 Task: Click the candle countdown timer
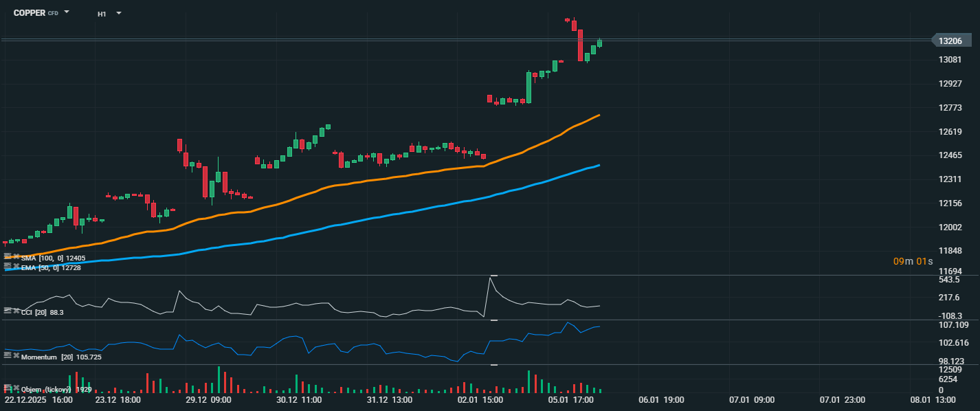coord(912,261)
